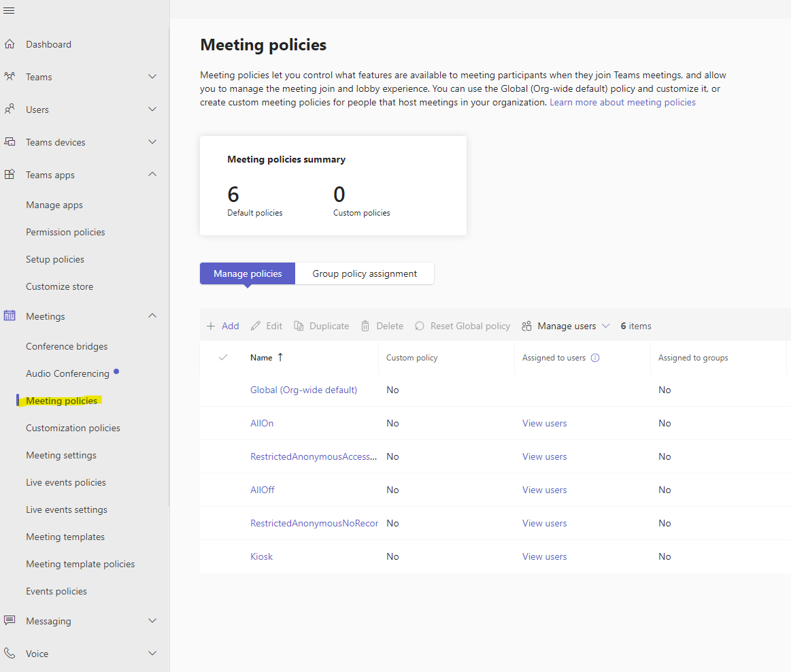Click the Custom policy column header
The image size is (791, 672).
(411, 358)
